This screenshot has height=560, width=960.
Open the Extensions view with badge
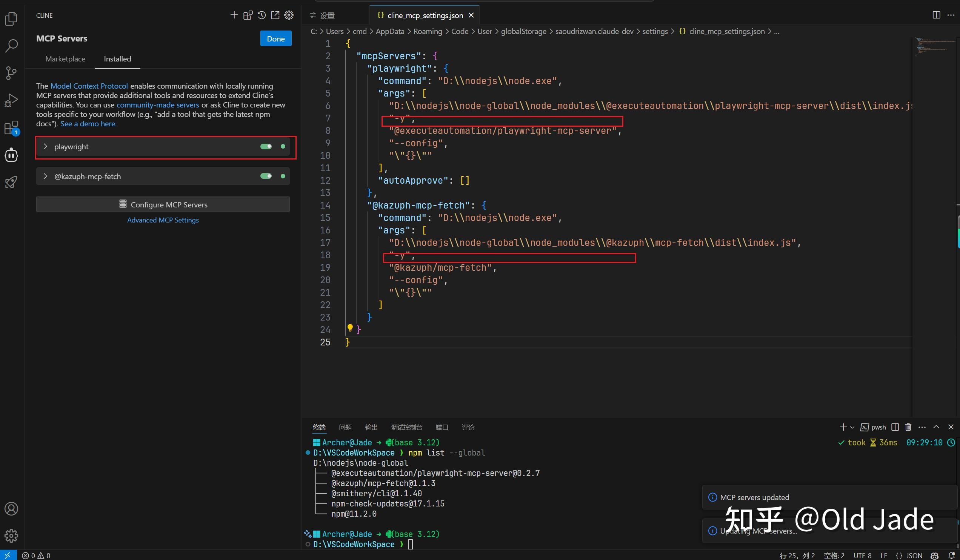pos(11,127)
